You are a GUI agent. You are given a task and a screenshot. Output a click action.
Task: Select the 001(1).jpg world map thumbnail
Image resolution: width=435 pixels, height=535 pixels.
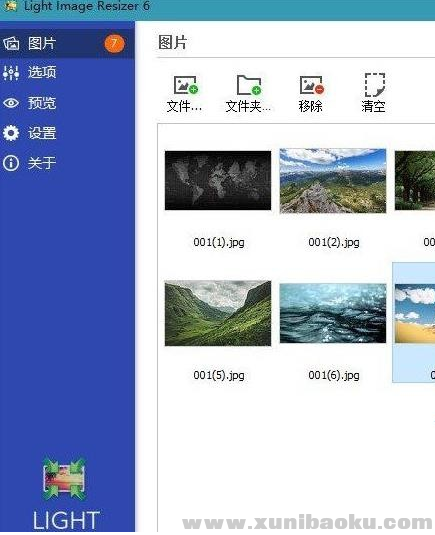point(218,180)
